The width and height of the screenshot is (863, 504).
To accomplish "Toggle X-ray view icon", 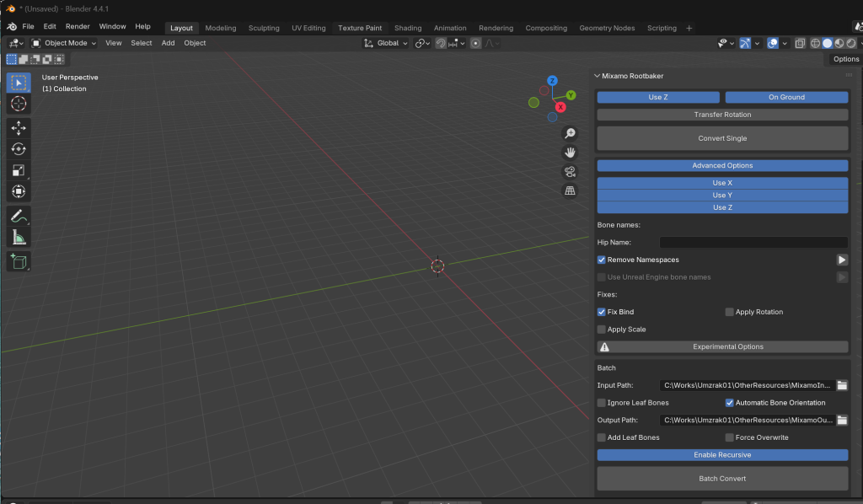I will [x=800, y=43].
